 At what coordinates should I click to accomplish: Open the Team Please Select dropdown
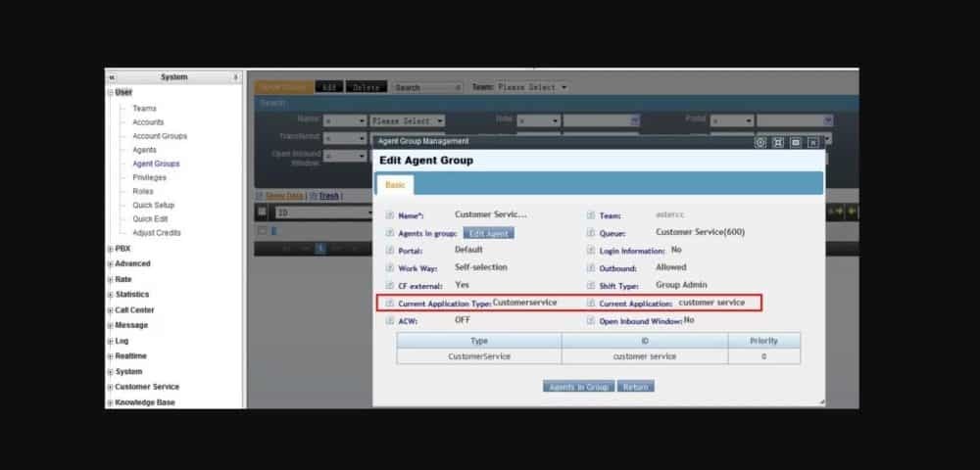(532, 87)
